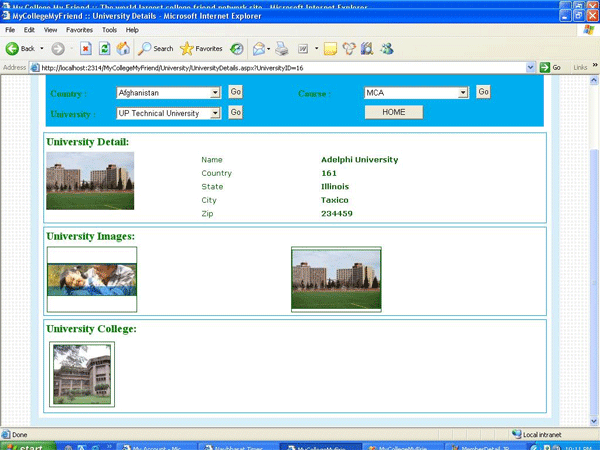600x450 pixels.
Task: Click the Messenger people icon
Action: (x=387, y=49)
